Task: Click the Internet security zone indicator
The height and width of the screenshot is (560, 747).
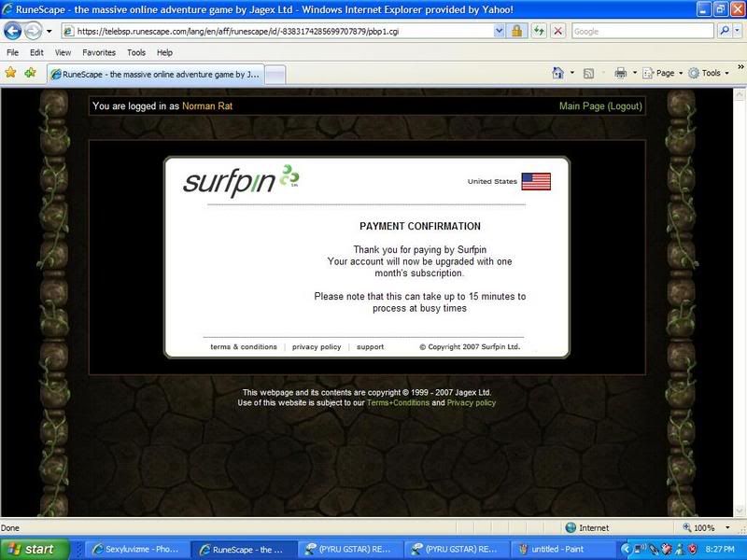Action: pyautogui.click(x=587, y=527)
